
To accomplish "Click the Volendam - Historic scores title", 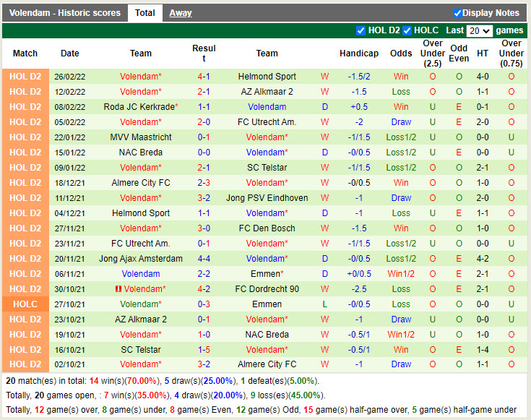I will [65, 13].
